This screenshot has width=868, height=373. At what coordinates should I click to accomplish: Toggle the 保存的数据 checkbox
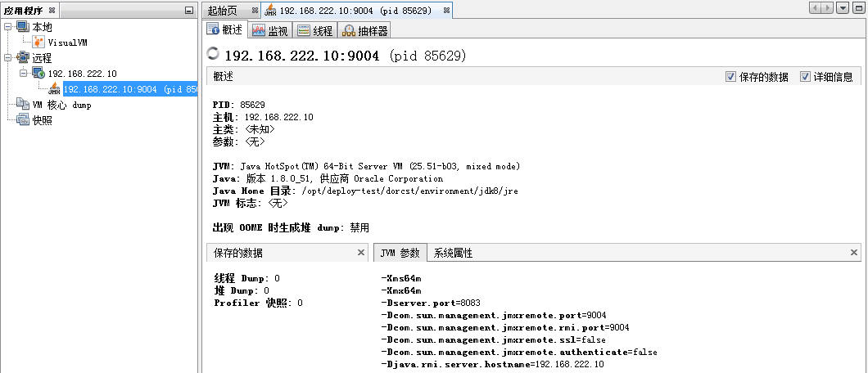[x=730, y=77]
